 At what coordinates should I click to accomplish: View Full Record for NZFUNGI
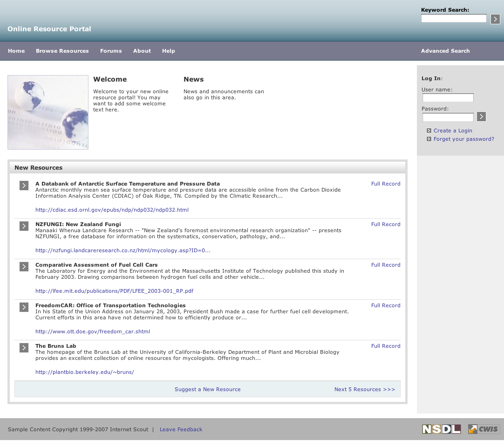tap(385, 224)
